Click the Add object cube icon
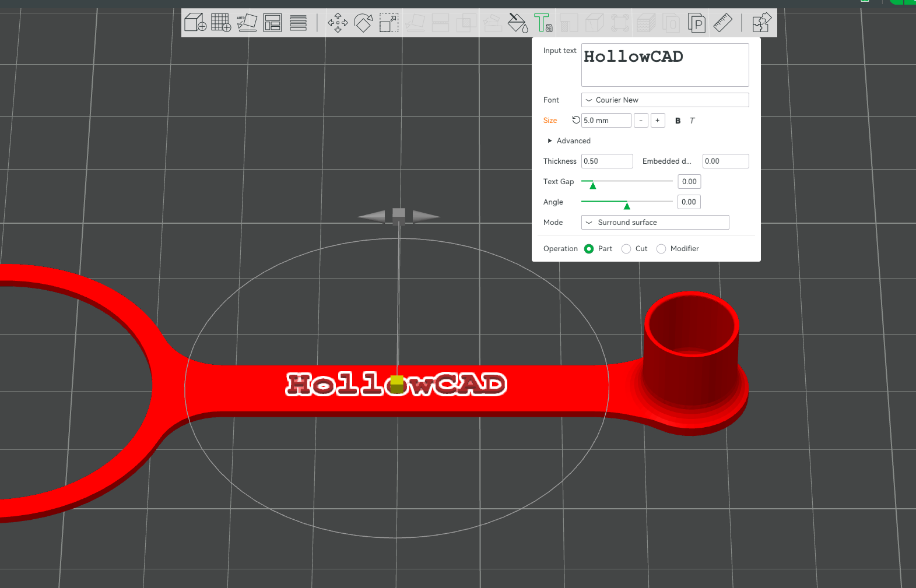916x588 pixels. click(195, 23)
